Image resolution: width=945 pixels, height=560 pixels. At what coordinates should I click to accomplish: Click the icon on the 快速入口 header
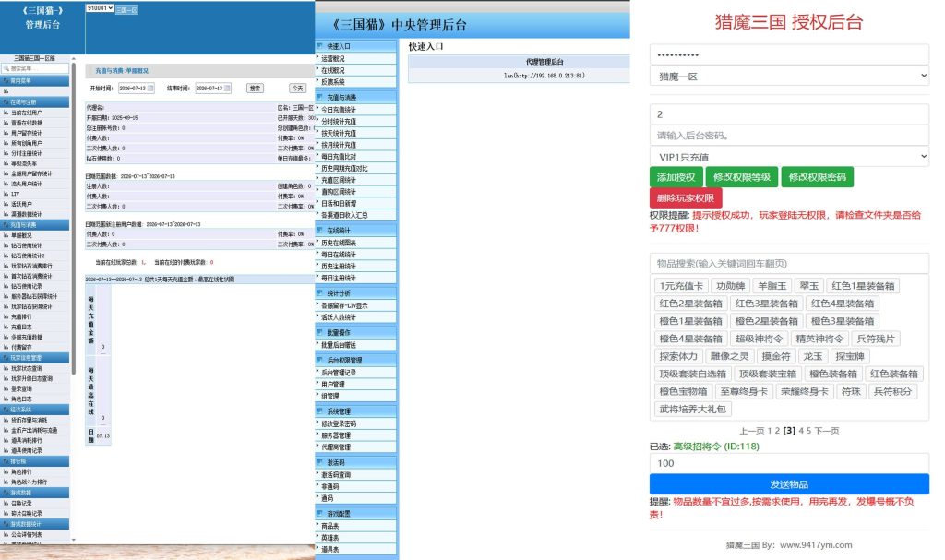click(x=320, y=46)
